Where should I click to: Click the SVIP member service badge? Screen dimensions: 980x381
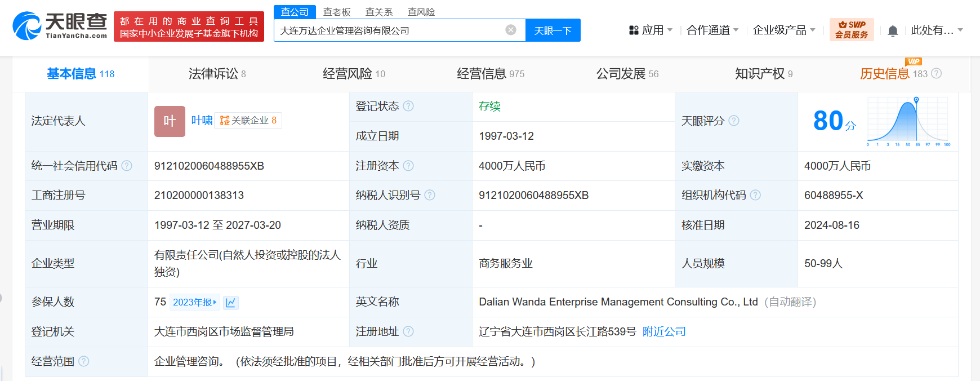(x=852, y=30)
